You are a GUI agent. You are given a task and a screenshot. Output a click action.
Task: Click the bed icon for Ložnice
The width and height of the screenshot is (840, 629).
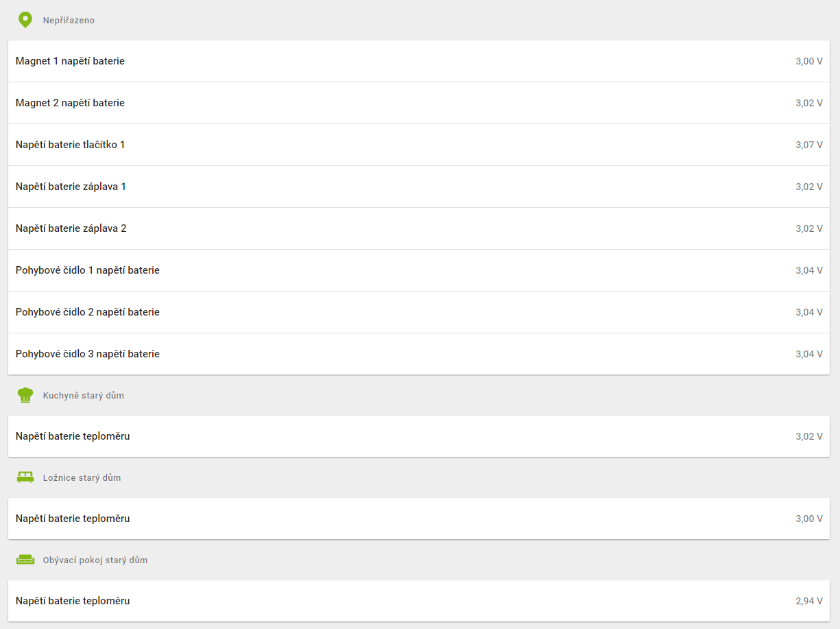tap(25, 477)
